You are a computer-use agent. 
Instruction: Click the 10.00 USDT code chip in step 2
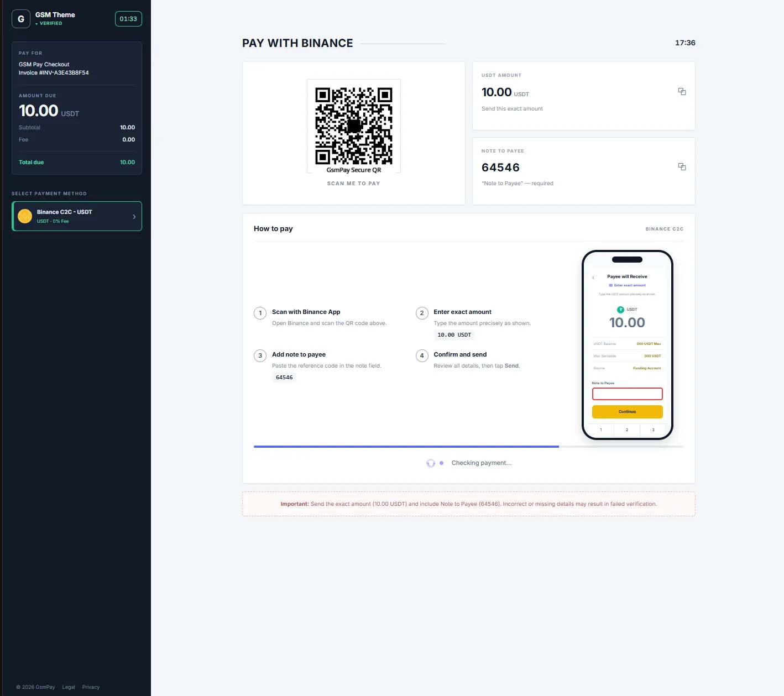(454, 335)
